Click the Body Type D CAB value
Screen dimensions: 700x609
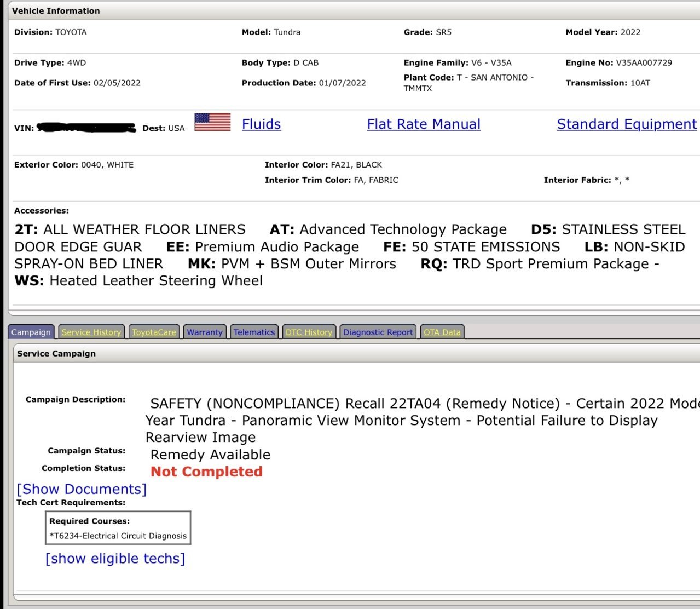pos(306,62)
